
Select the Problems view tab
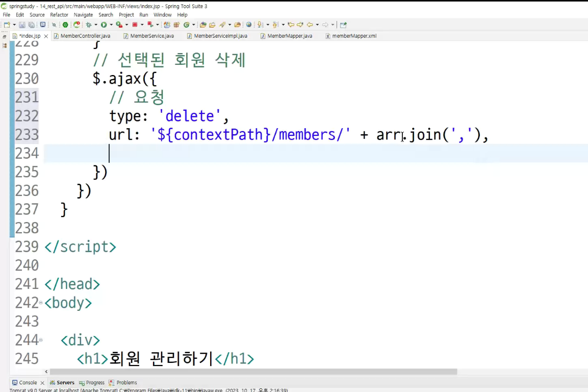point(123,383)
